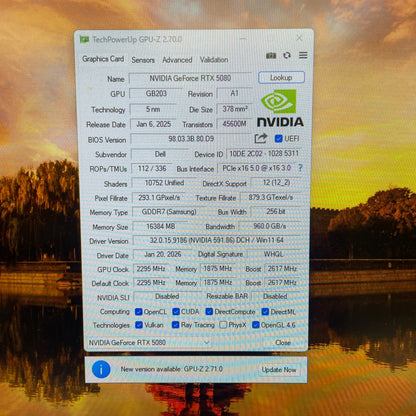Refresh GPU info with the refresh icon
Screen dimensions: 416x416
pyautogui.click(x=287, y=55)
